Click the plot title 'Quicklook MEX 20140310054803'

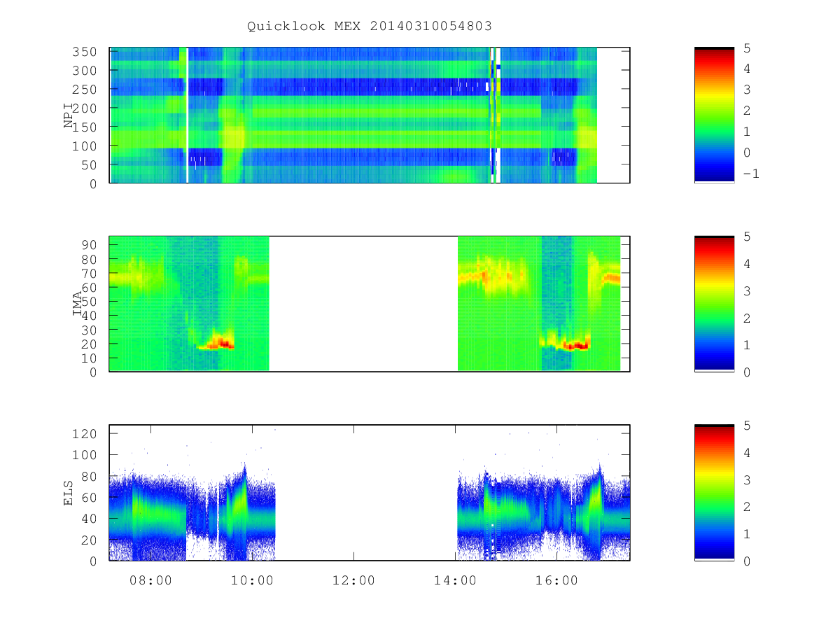(370, 26)
